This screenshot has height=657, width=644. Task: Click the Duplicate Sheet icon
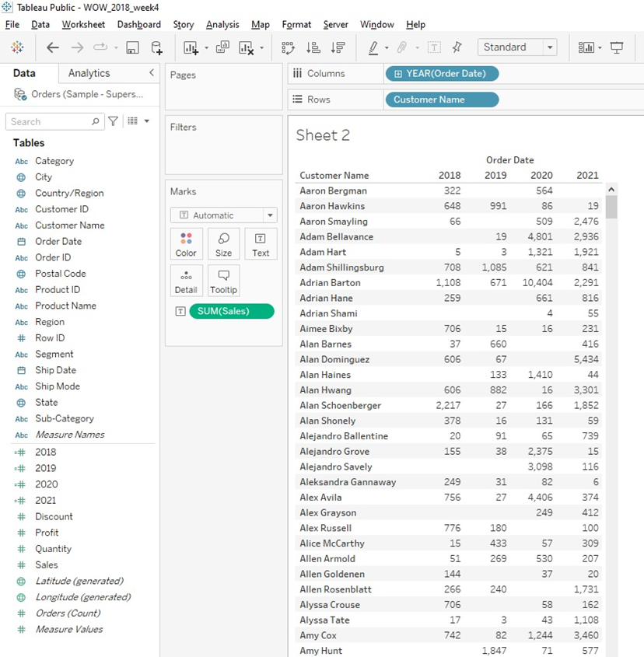pyautogui.click(x=222, y=47)
